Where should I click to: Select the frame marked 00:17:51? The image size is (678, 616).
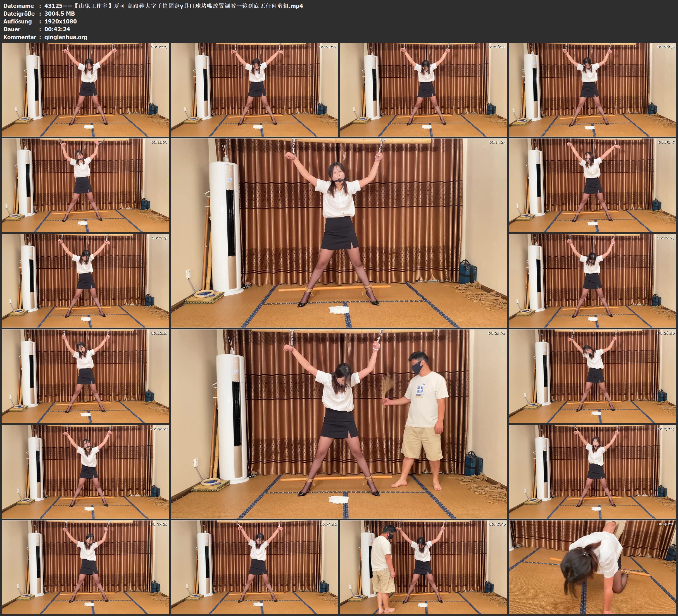coord(85,281)
